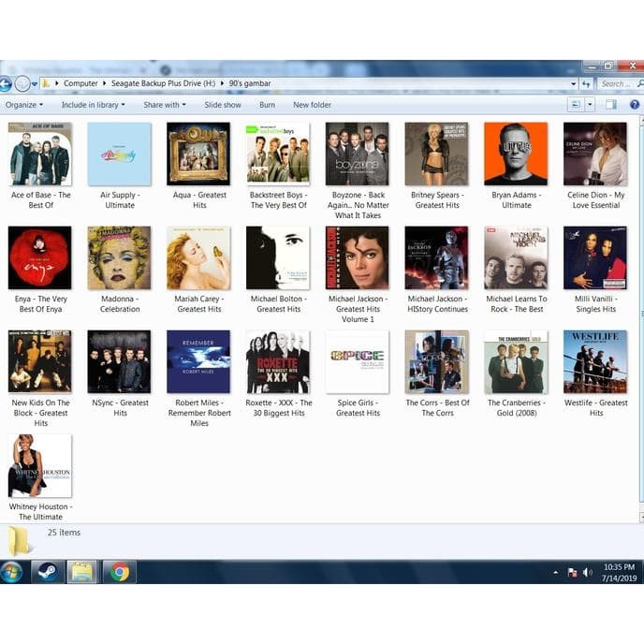Expand the arrow after Computer breadcrumb

104,83
